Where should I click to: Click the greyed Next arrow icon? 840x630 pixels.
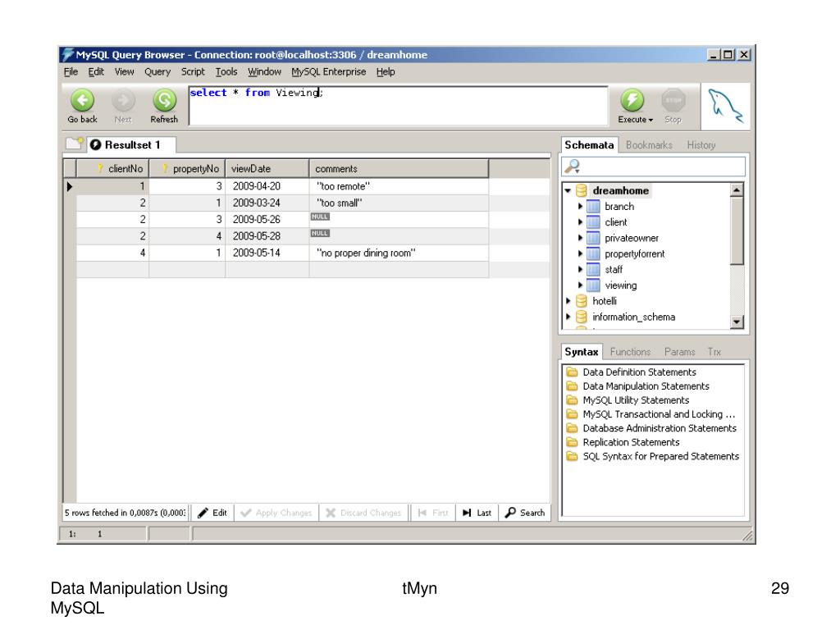(123, 100)
